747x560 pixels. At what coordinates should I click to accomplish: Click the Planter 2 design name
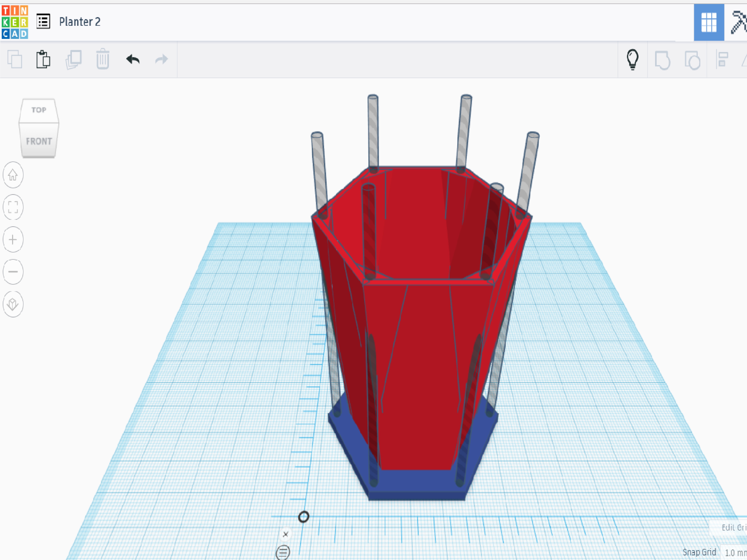tap(80, 22)
